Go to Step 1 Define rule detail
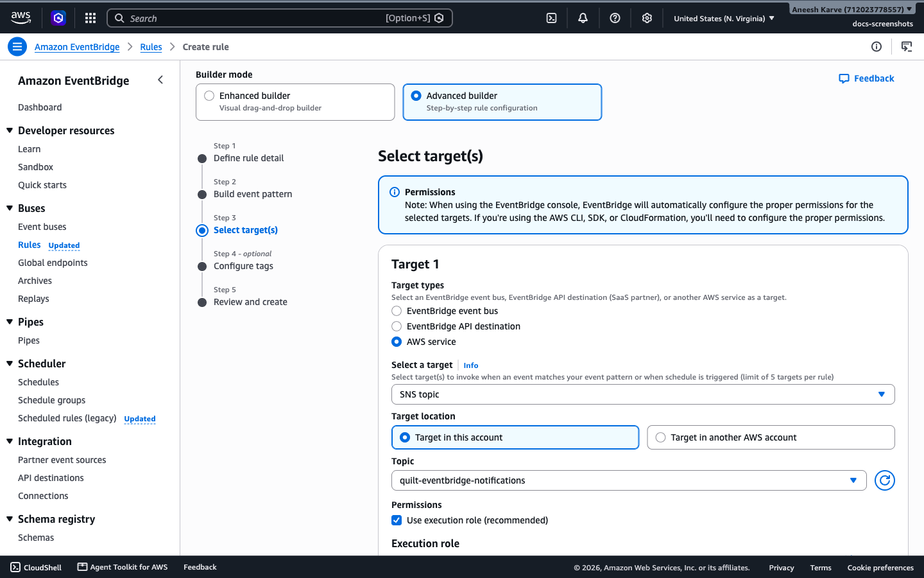The height and width of the screenshot is (578, 924). [248, 158]
